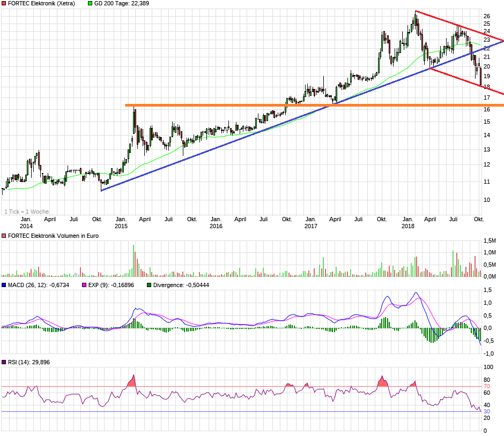The width and height of the screenshot is (504, 436).
Task: Select the Jan. 2014 axis label
Action: (x=27, y=222)
